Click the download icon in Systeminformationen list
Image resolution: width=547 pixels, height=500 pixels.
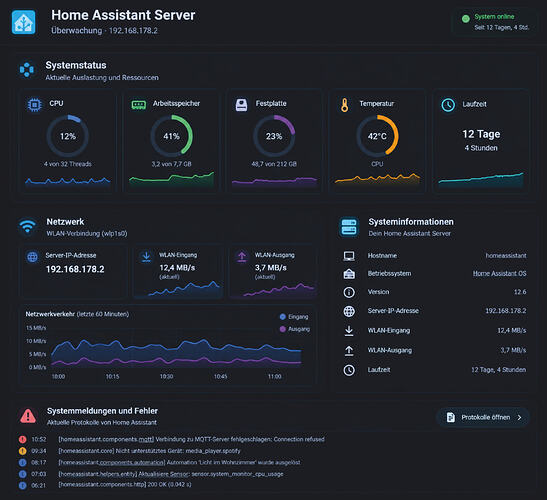[x=349, y=330]
